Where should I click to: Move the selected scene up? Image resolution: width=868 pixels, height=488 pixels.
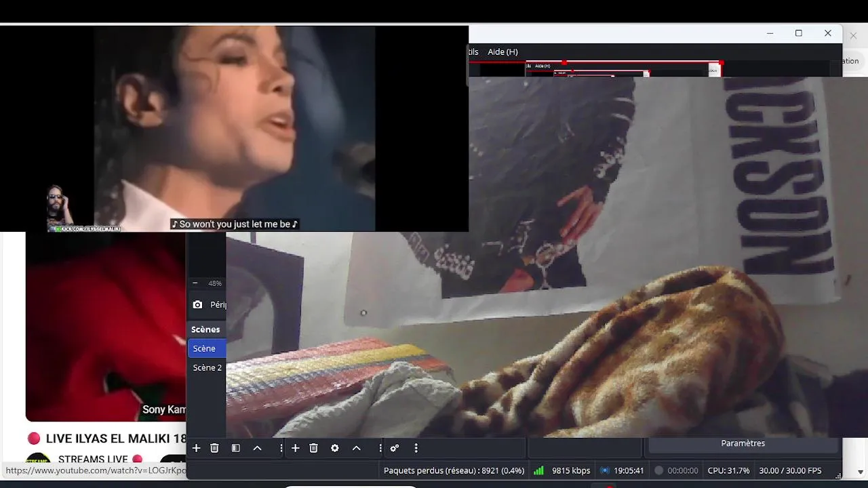pos(257,448)
